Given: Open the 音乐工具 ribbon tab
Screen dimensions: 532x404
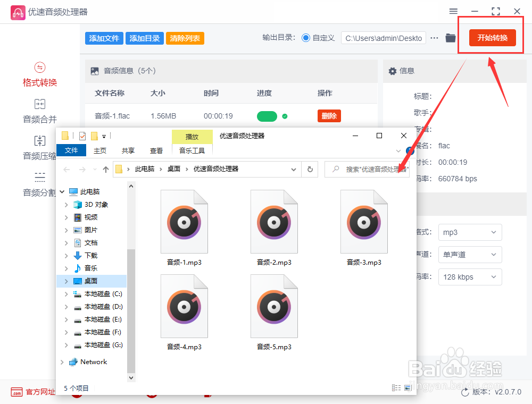Looking at the screenshot, I should click(x=192, y=150).
